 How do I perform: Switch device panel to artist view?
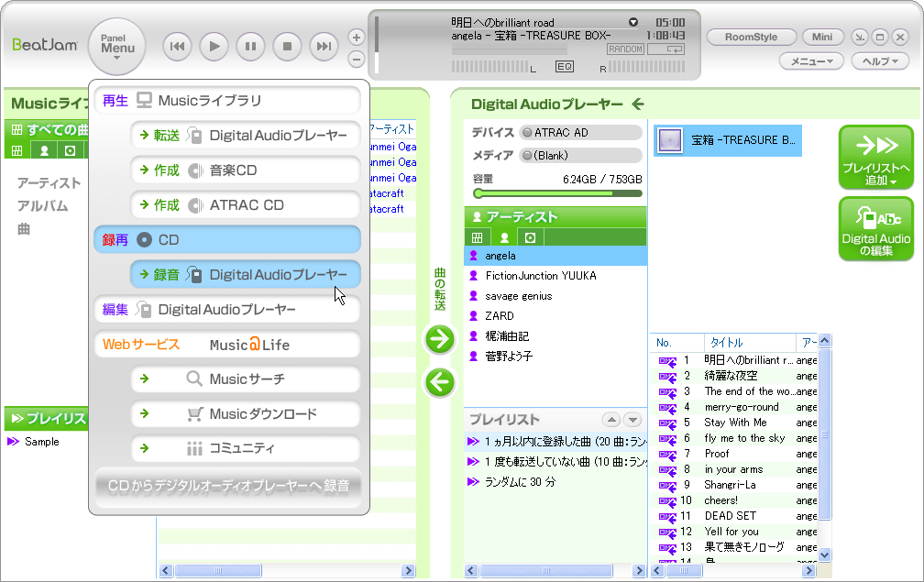coord(504,237)
